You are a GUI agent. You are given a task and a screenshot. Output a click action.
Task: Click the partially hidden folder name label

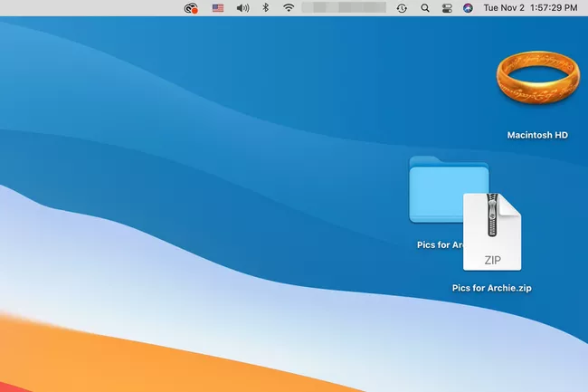[440, 245]
